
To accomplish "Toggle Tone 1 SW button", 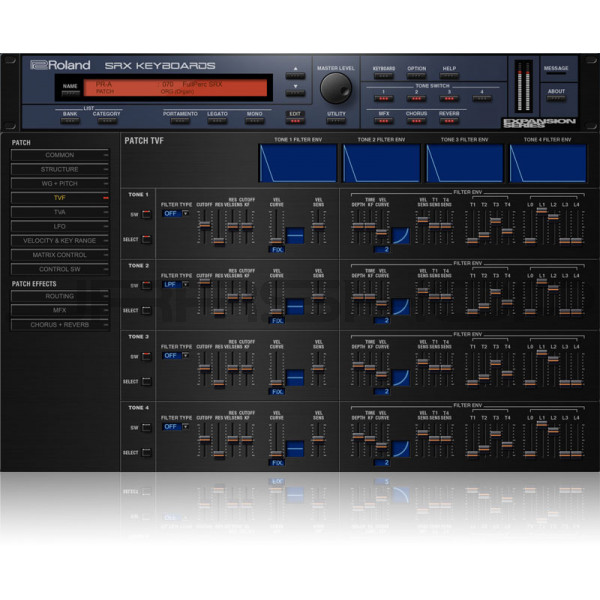I will (x=147, y=214).
